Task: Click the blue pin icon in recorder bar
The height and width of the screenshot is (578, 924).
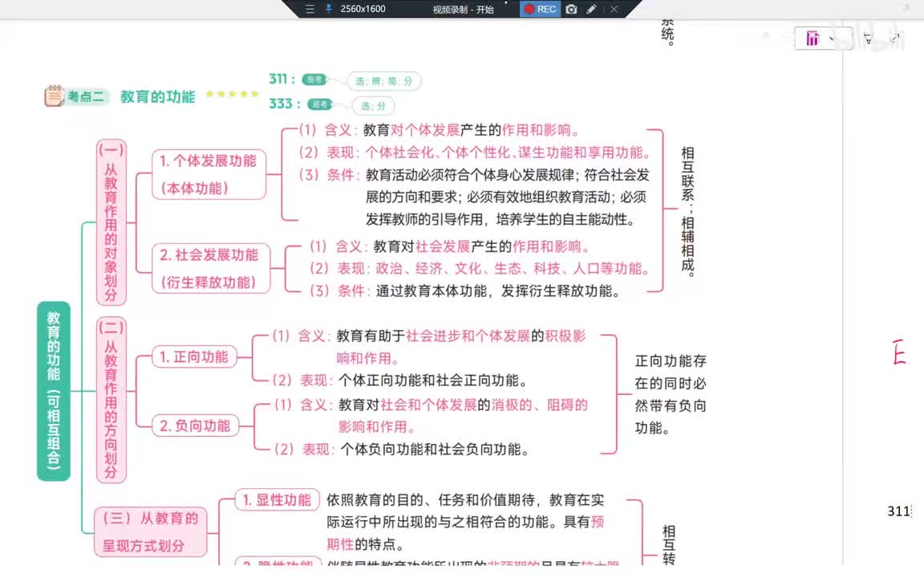Action: point(328,9)
